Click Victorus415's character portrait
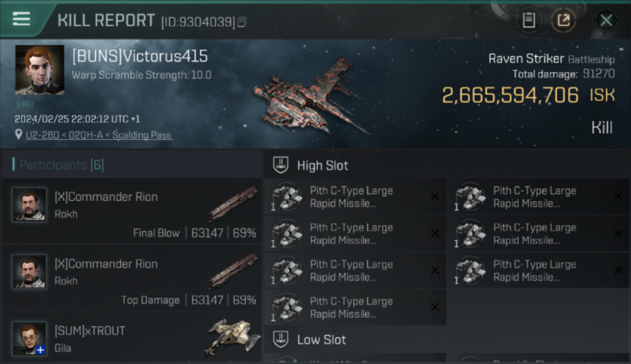This screenshot has width=631, height=364. (x=40, y=70)
